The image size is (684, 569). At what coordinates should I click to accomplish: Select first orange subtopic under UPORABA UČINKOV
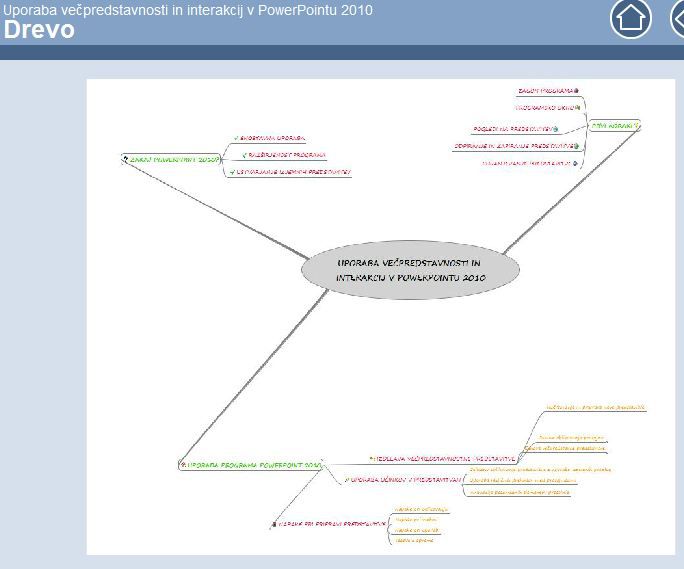pos(540,470)
